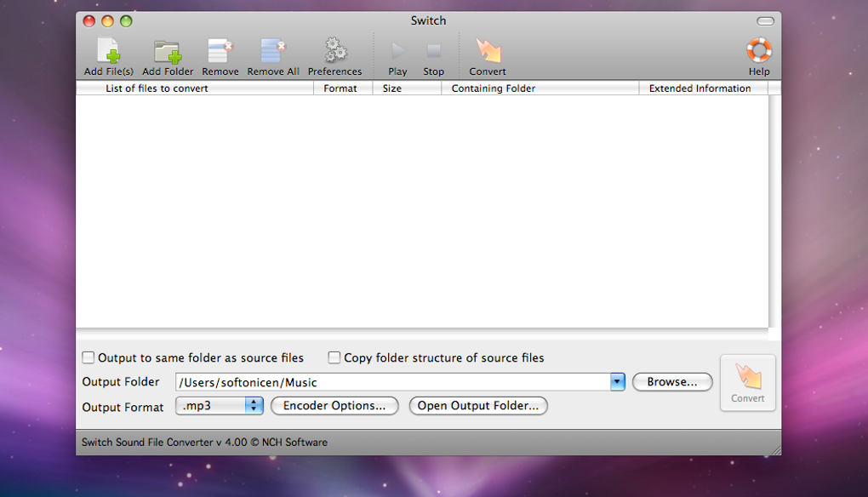Viewport: 868px width, 497px height.
Task: Enable Copy folder structure of source files
Action: [x=334, y=357]
